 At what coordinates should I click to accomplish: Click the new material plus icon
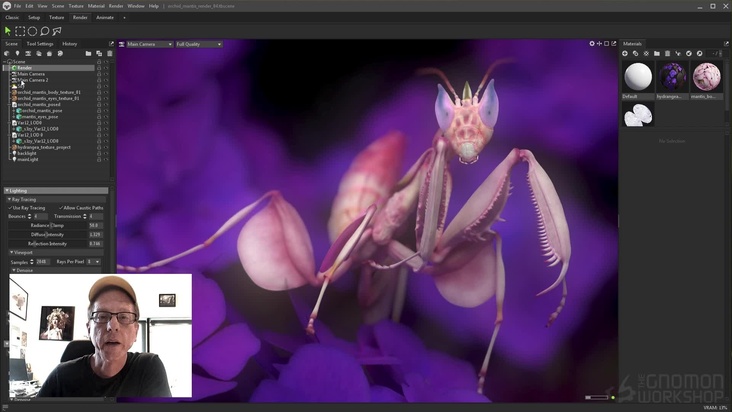pyautogui.click(x=625, y=53)
